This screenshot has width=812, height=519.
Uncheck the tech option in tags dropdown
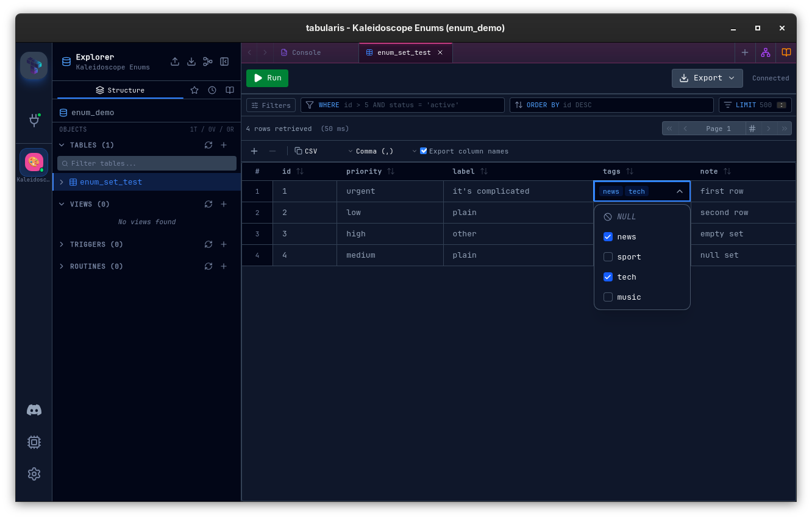click(x=608, y=277)
